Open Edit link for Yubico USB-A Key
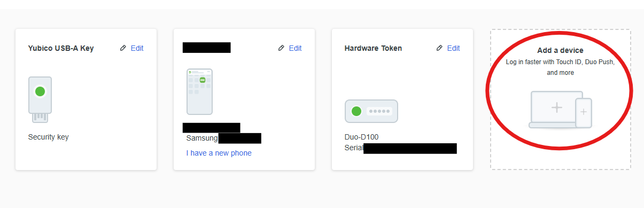This screenshot has height=208, width=644. [x=137, y=48]
